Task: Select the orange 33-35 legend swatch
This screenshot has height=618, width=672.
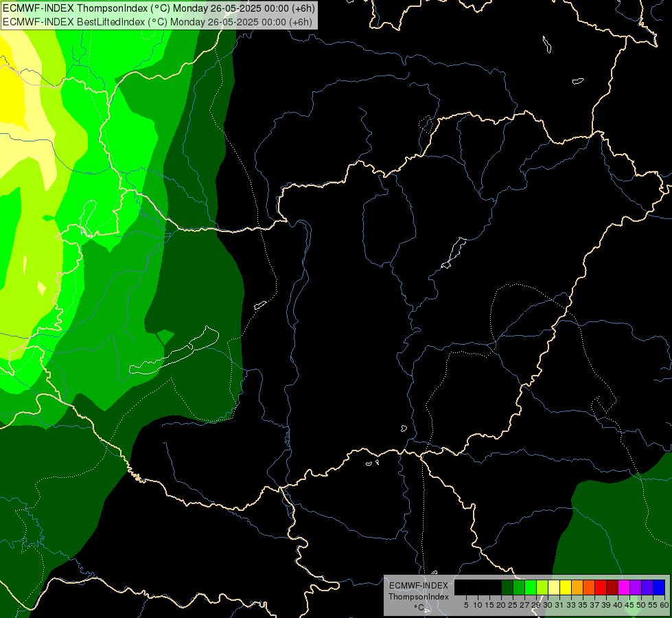Action: coord(577,587)
